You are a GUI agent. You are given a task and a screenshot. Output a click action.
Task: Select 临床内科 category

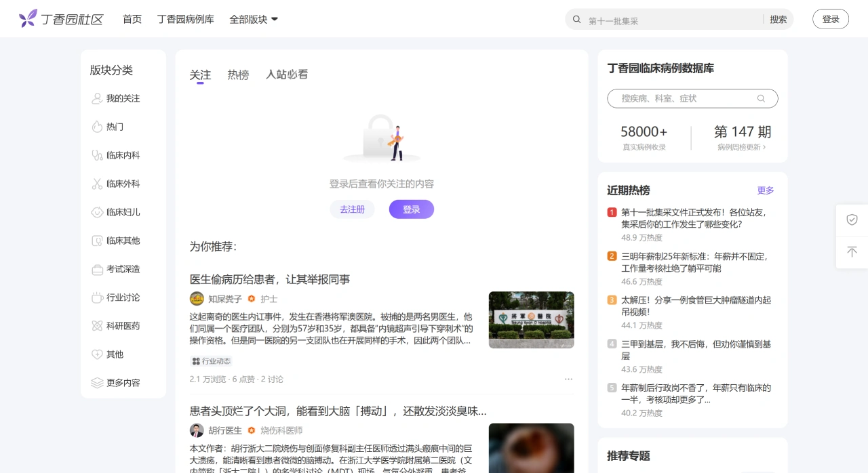click(123, 155)
